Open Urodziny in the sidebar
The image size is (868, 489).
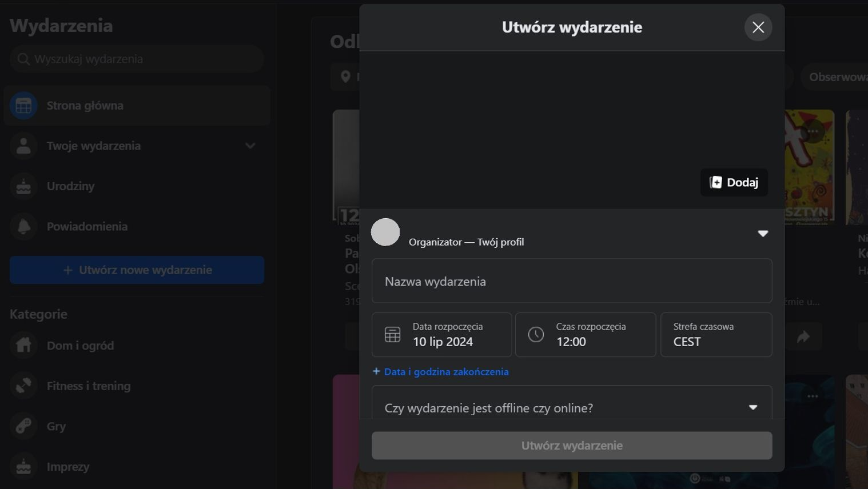[137, 186]
